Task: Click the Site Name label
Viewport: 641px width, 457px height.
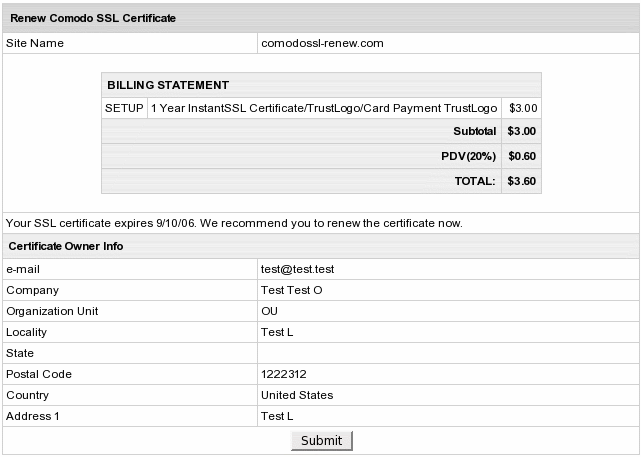Action: [35, 44]
